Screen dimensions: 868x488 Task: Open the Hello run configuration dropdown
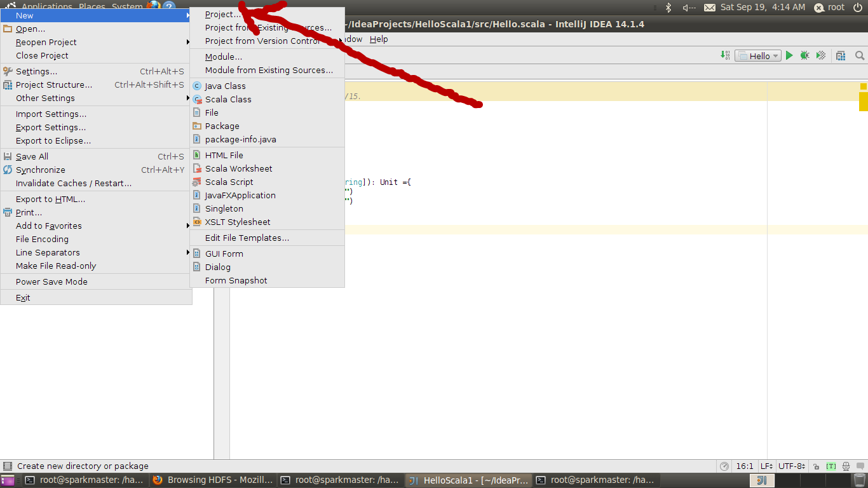(x=758, y=56)
